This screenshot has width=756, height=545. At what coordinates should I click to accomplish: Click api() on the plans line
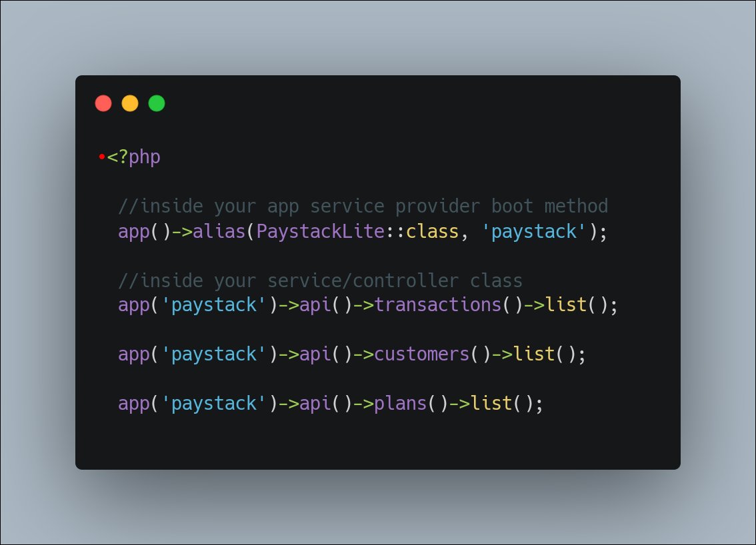coord(326,403)
